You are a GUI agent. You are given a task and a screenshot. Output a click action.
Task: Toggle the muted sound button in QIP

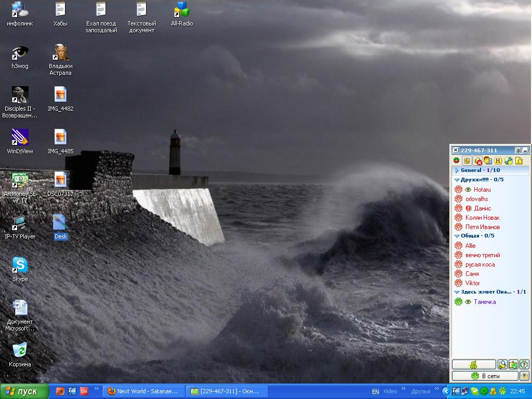tap(478, 161)
